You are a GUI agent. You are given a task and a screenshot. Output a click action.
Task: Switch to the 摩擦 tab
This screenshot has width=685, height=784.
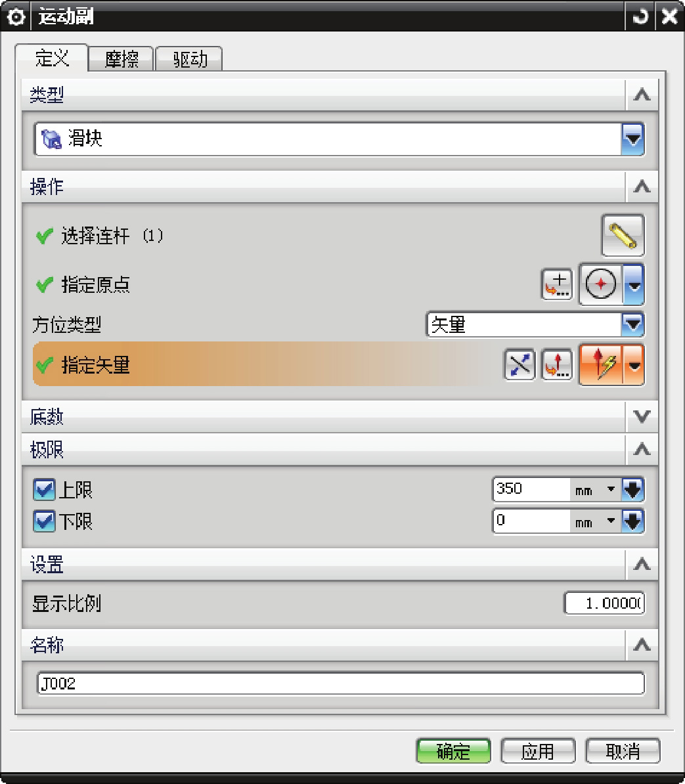point(121,59)
